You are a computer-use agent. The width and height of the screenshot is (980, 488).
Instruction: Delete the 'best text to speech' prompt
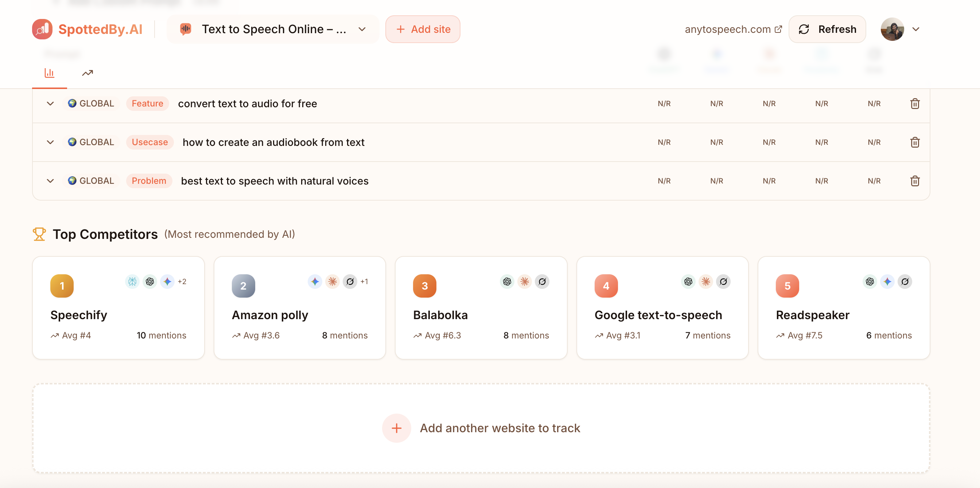[915, 181]
